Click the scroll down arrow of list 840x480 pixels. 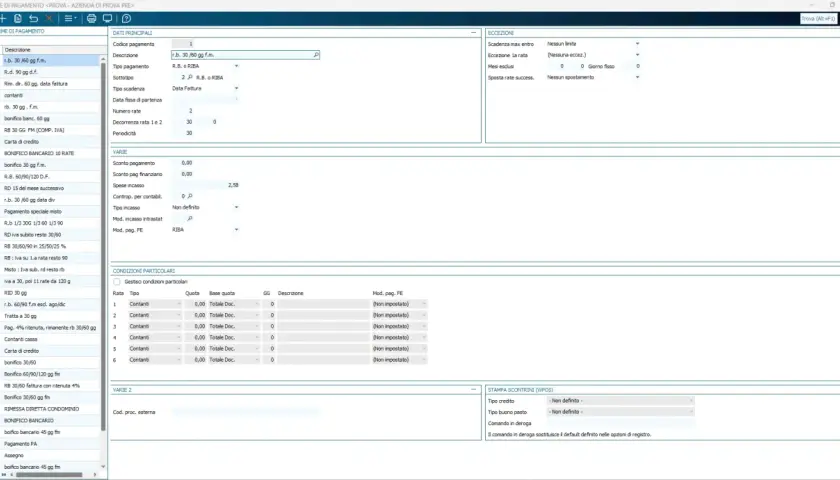[103, 467]
